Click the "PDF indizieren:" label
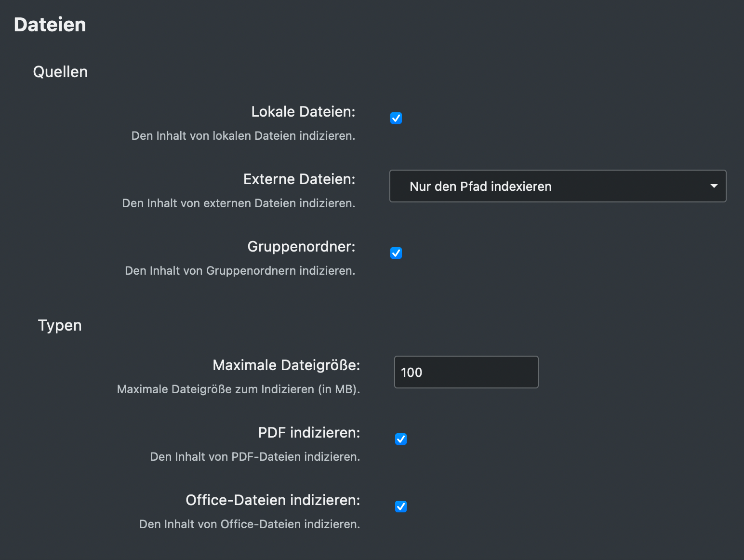Image resolution: width=744 pixels, height=560 pixels. (x=309, y=432)
